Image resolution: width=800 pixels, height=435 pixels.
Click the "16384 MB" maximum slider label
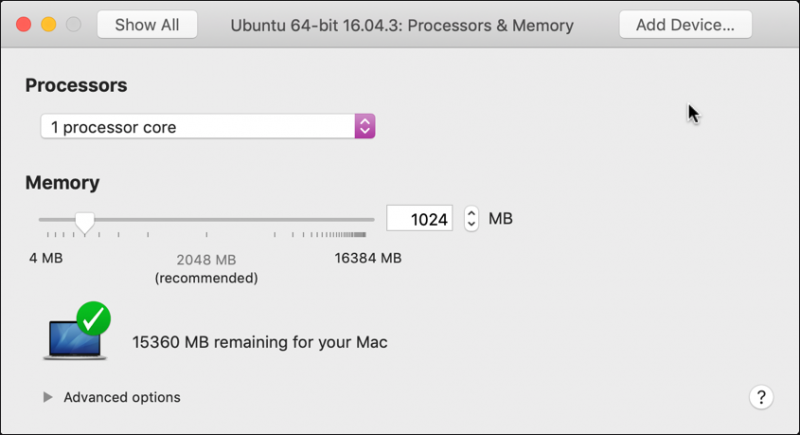pos(367,258)
